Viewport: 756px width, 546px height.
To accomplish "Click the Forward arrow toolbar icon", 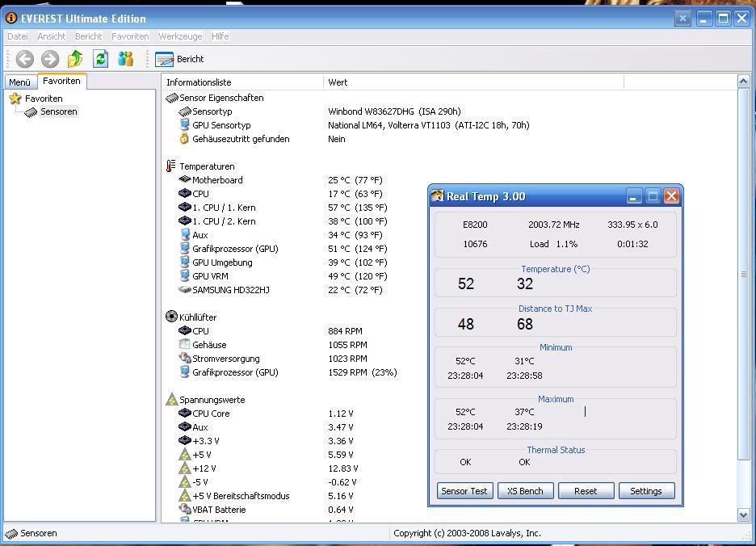I will [x=49, y=59].
